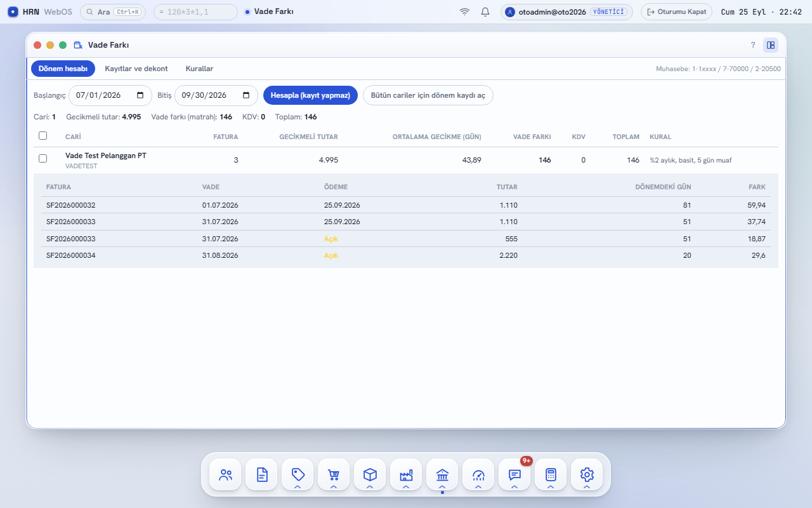Open the shopping cart dock icon
The width and height of the screenshot is (812, 508).
point(334,473)
